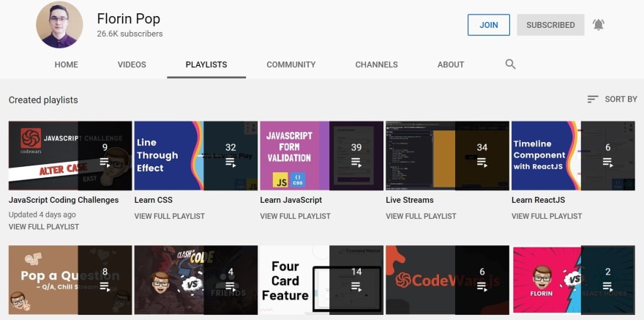Select the PLAYLISTS tab
The height and width of the screenshot is (320, 644).
pos(206,64)
